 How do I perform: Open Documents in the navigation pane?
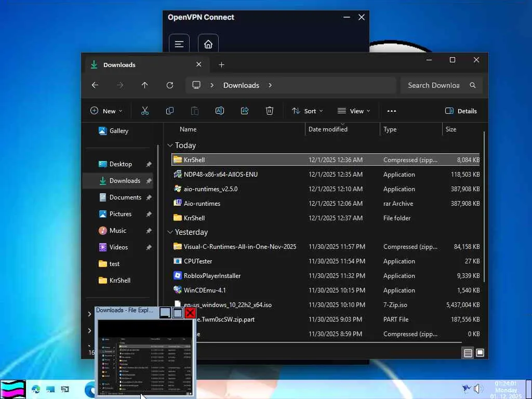pos(118,197)
